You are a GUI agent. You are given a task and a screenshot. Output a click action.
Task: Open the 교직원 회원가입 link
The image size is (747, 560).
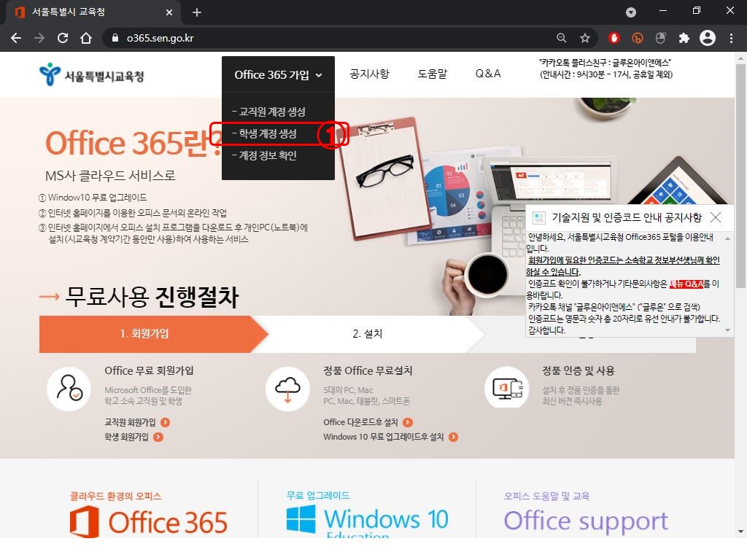(130, 422)
